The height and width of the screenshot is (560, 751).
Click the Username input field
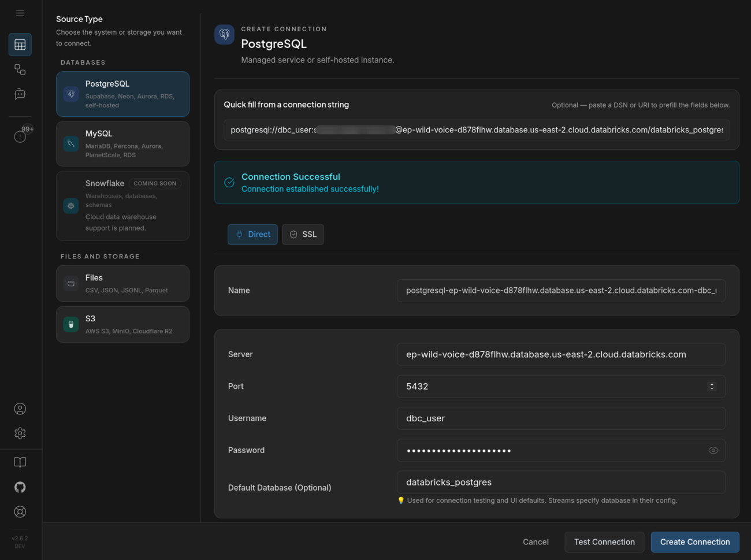pyautogui.click(x=561, y=418)
